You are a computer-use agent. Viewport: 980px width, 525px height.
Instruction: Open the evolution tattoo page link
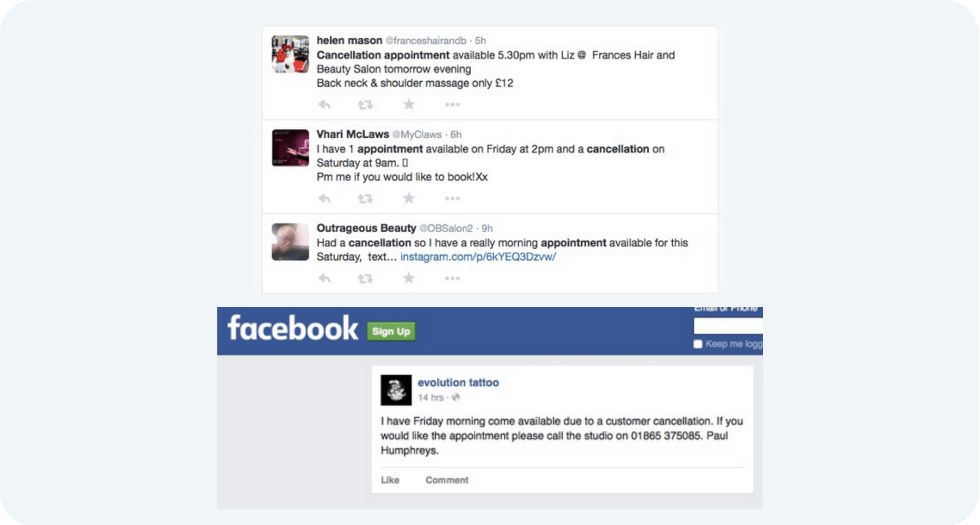(x=458, y=382)
